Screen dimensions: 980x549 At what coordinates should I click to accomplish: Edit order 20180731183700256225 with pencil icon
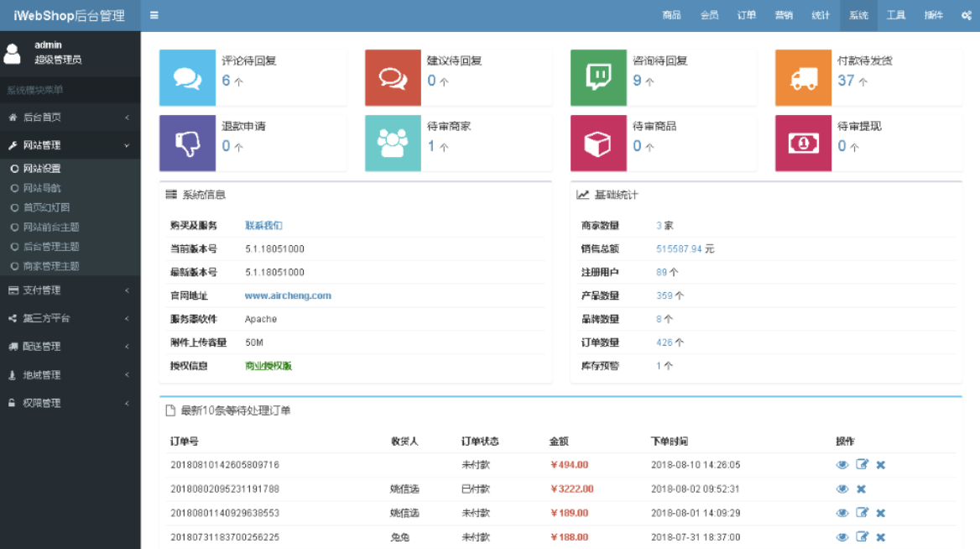pos(862,536)
